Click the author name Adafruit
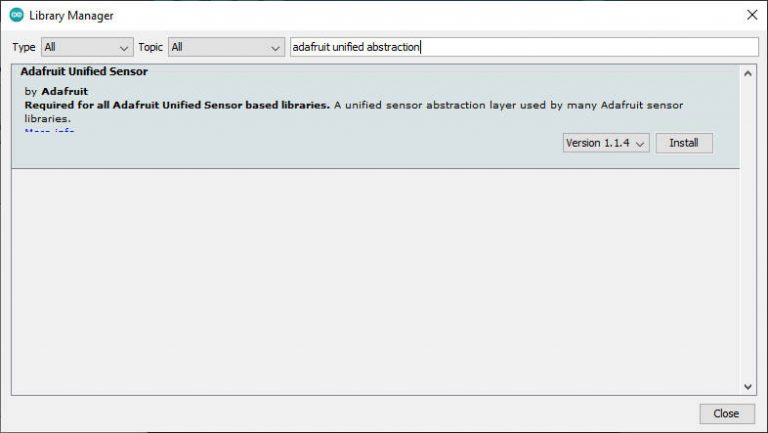The width and height of the screenshot is (768, 433). (64, 91)
